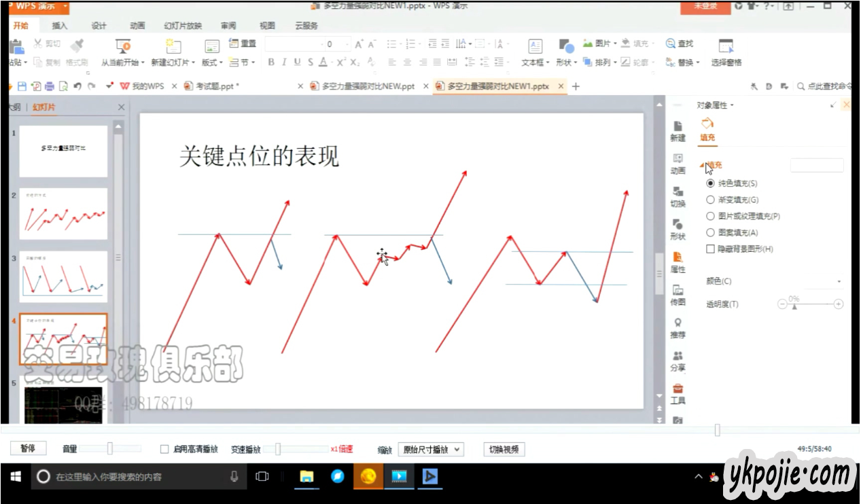This screenshot has width=861, height=504.
Task: Toggle the 启用高清播放 checkbox
Action: (x=164, y=449)
